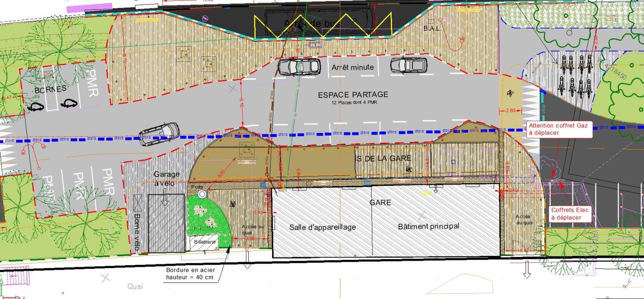The height and width of the screenshot is (299, 644).
Task: Select the Quai label text
Action: pos(135,286)
